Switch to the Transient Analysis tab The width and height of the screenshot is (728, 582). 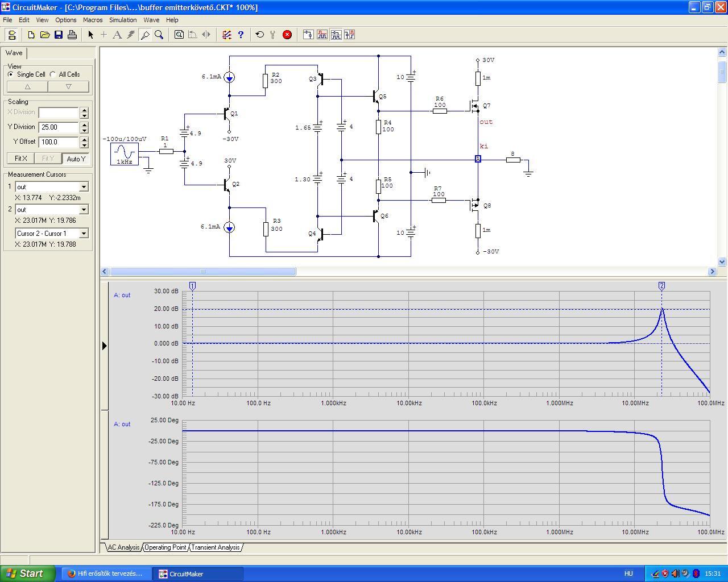coord(215,547)
